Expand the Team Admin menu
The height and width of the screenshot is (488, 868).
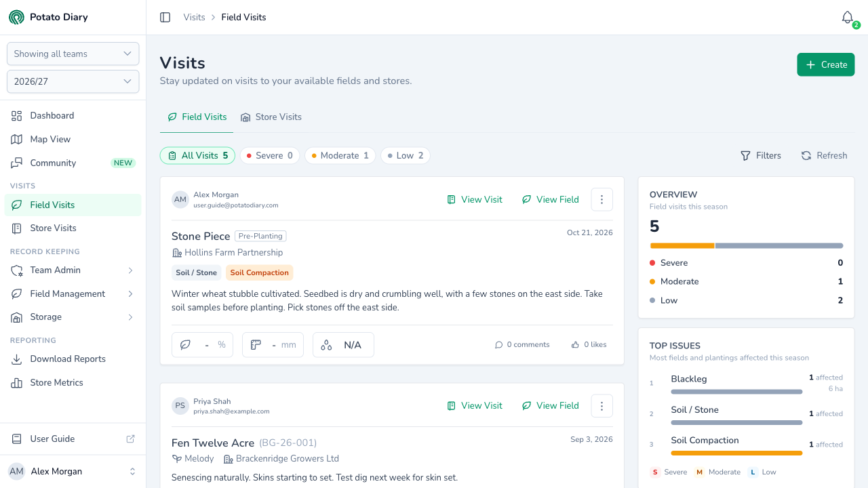(x=73, y=270)
